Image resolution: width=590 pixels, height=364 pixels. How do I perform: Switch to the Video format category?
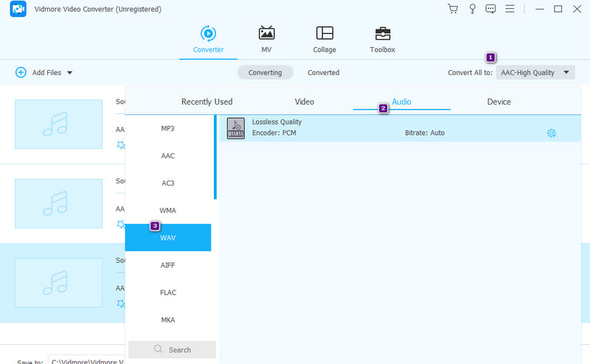point(305,102)
